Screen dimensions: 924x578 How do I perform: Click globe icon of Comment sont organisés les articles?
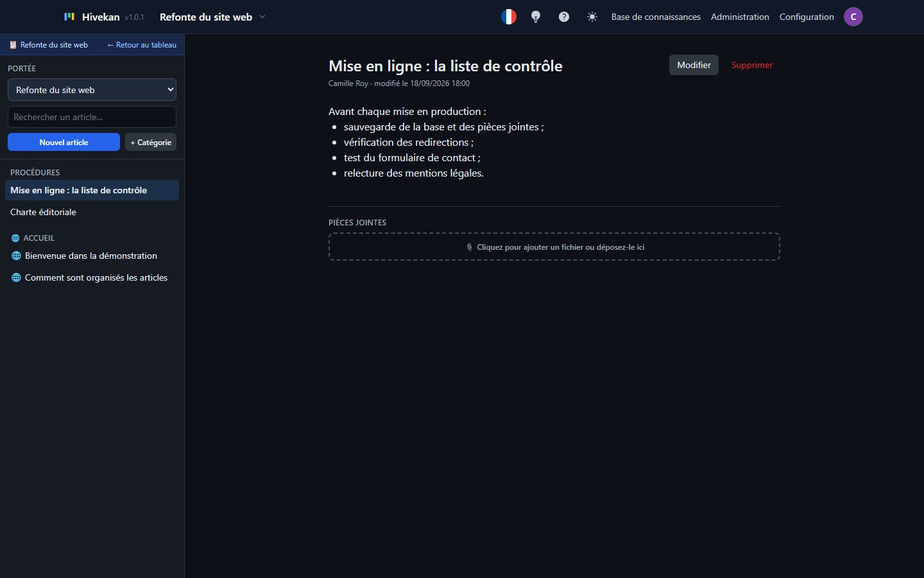pyautogui.click(x=16, y=277)
